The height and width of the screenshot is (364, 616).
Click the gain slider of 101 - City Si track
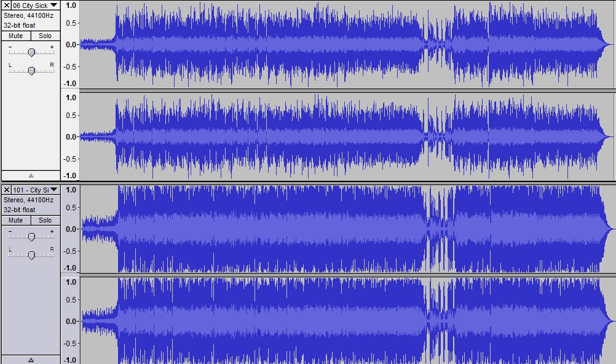tap(31, 236)
